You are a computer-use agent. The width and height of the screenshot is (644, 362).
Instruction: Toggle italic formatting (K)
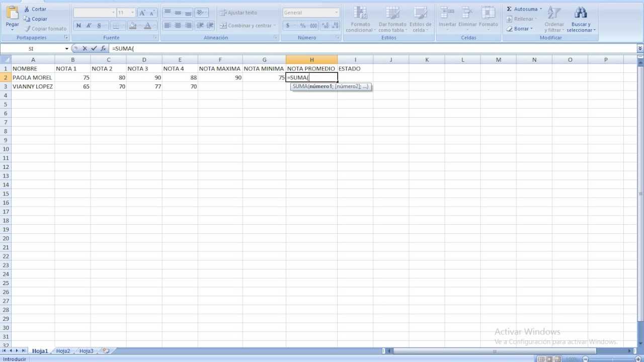tap(89, 26)
